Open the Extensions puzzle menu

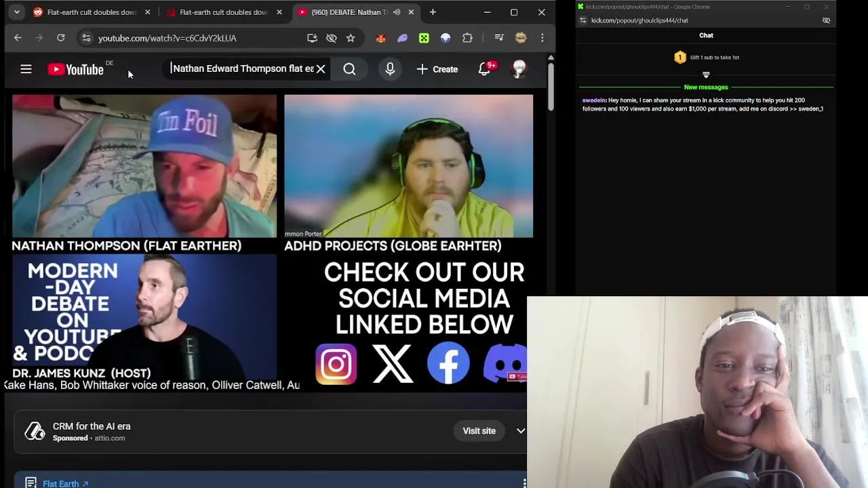tap(467, 38)
